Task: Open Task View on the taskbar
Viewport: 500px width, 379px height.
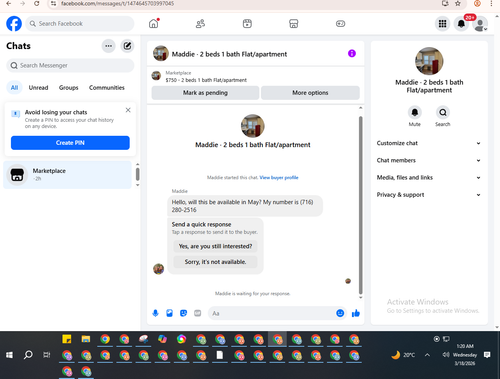Action: pyautogui.click(x=47, y=355)
